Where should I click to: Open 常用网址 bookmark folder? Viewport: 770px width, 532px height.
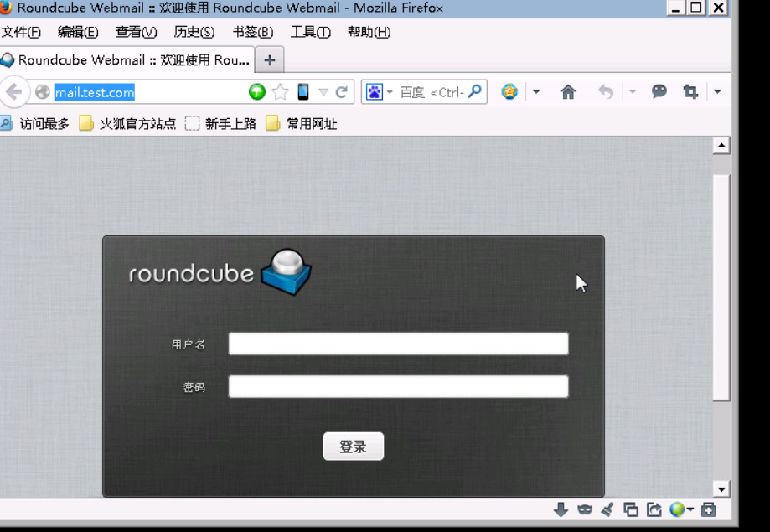point(301,123)
